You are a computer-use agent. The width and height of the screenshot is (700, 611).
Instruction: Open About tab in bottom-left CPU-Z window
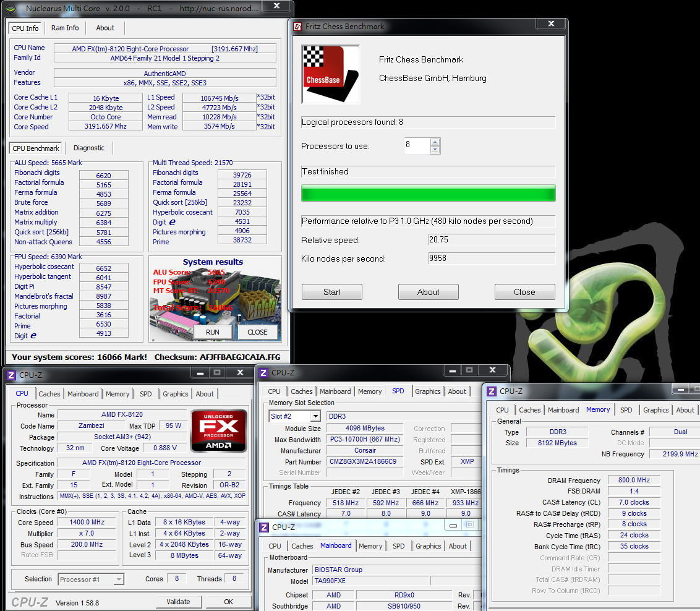[x=205, y=394]
